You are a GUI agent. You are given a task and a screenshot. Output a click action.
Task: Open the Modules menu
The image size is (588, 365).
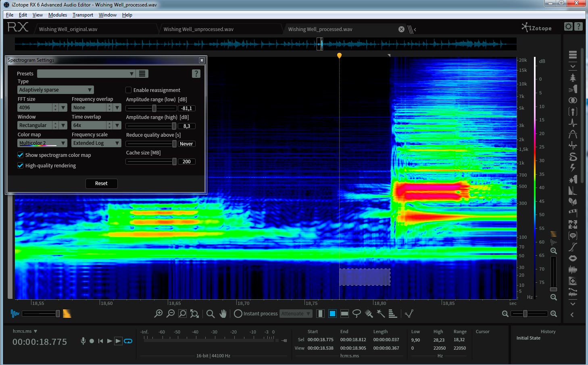tap(57, 15)
